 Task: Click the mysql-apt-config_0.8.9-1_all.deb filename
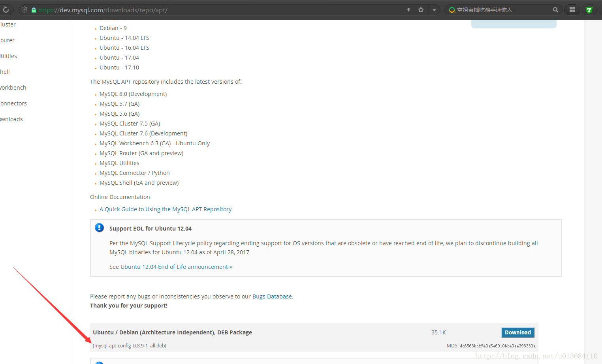click(x=130, y=346)
